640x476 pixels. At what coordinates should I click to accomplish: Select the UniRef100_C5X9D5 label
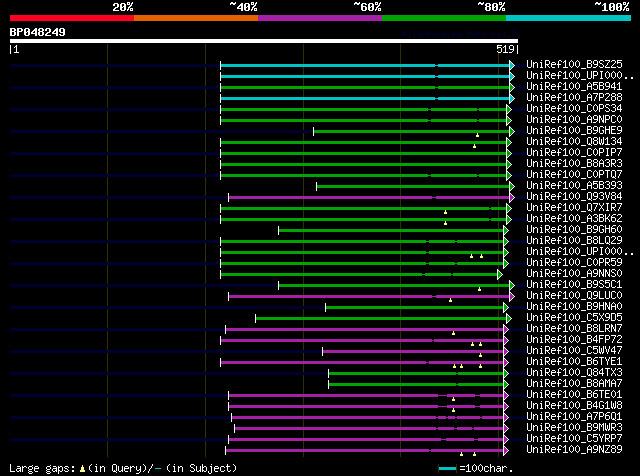[574, 318]
